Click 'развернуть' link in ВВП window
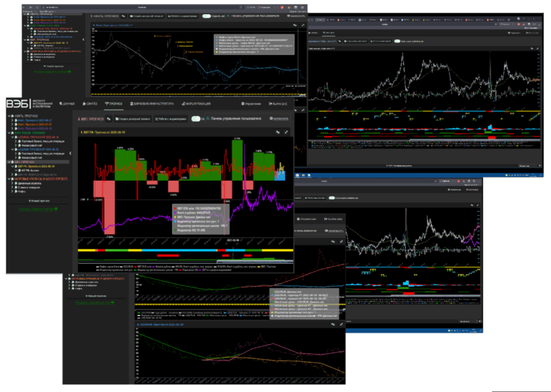Viewport: 551px width, 392px height. 279,119
